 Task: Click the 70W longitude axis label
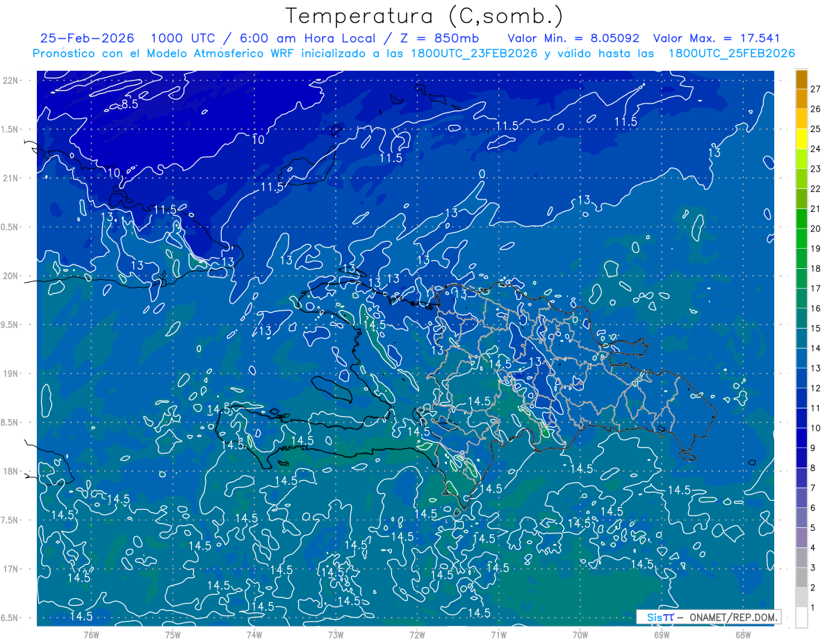tap(580, 634)
